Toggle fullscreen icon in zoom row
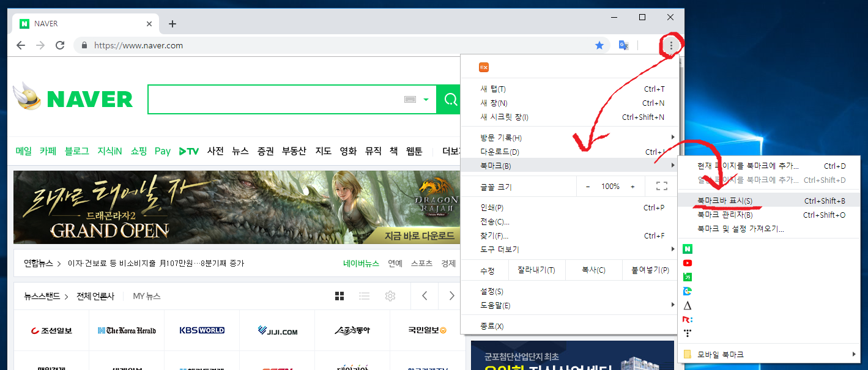Image resolution: width=868 pixels, height=370 pixels. click(x=661, y=186)
